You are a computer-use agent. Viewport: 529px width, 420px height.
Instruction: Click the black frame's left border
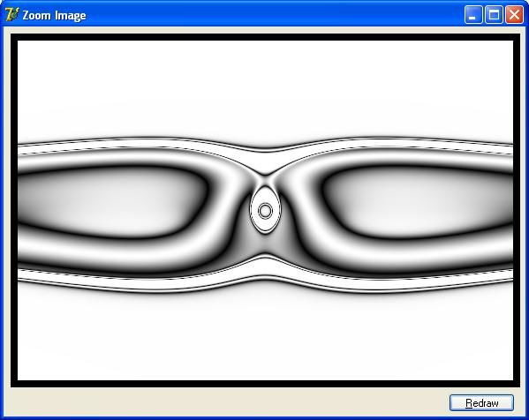(x=14, y=210)
